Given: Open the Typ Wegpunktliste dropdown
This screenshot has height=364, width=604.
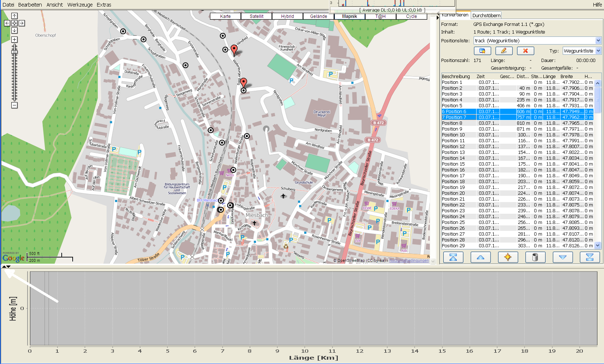Looking at the screenshot, I should (x=598, y=51).
